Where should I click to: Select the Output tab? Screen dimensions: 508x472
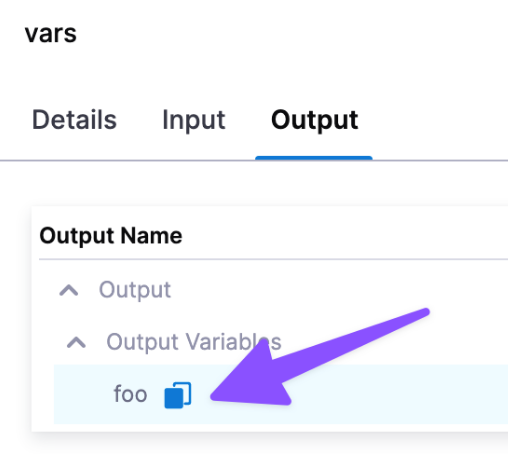click(x=314, y=120)
